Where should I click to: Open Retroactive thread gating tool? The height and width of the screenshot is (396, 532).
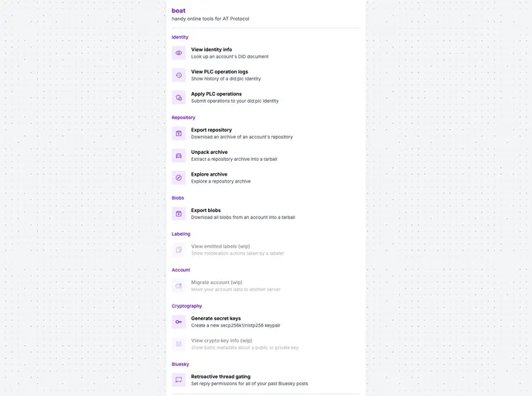266,380
